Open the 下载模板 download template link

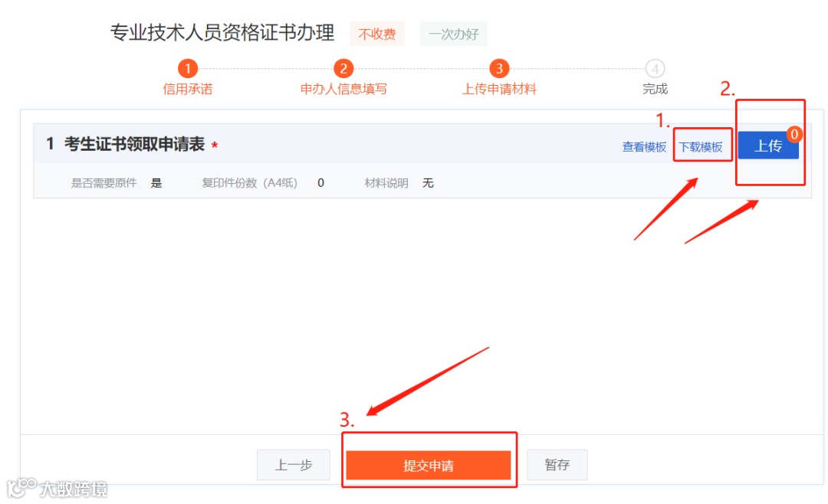[701, 147]
